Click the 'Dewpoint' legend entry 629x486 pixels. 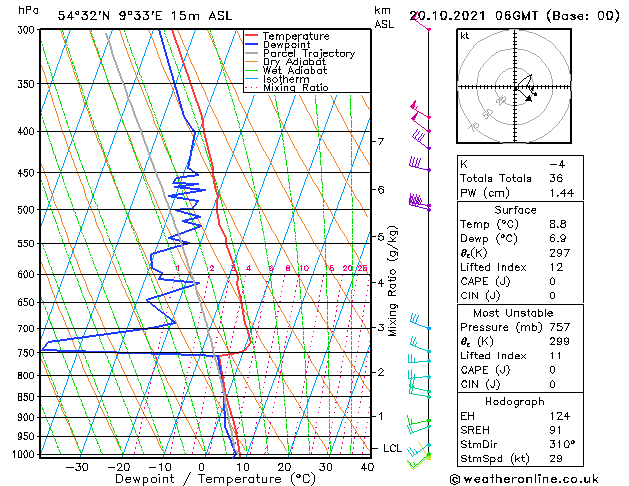[x=286, y=45]
